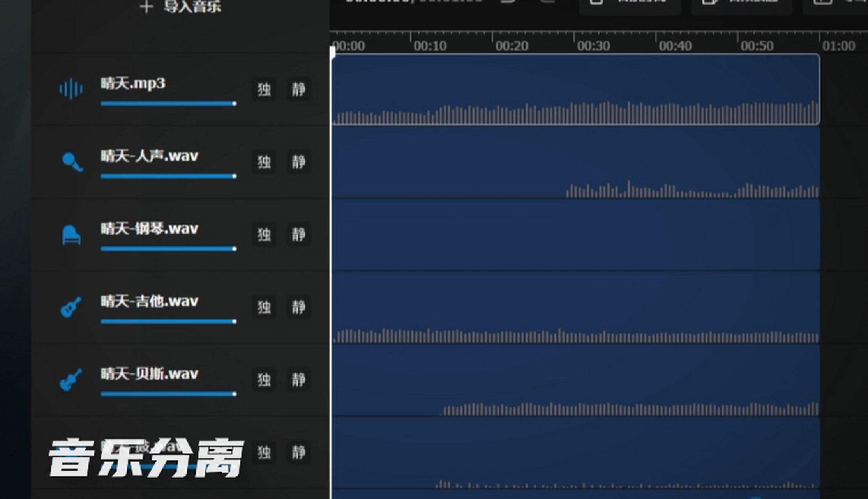Select the 晴天-钢琴.wav track name

(x=150, y=228)
